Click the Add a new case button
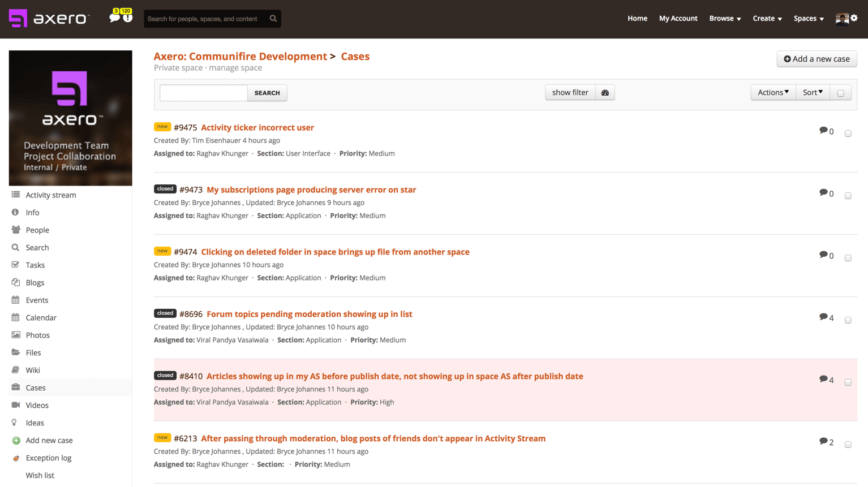 817,59
